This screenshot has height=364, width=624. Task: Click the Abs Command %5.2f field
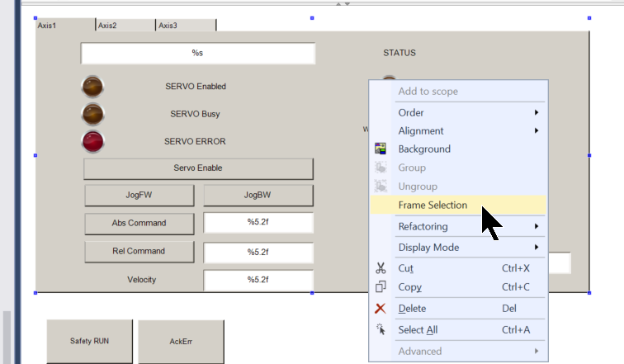point(258,222)
